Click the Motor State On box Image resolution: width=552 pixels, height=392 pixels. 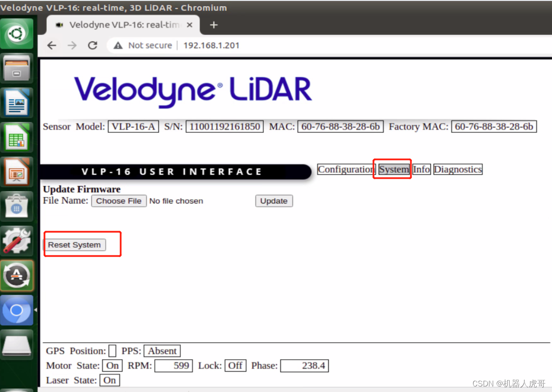click(x=112, y=366)
